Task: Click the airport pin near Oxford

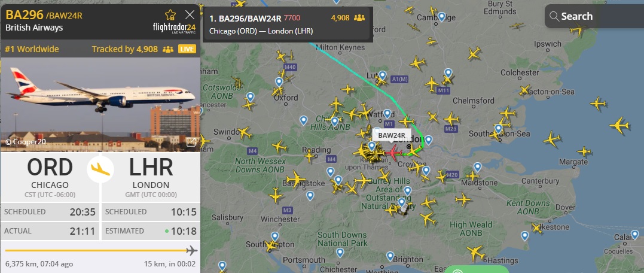Action: (279, 82)
